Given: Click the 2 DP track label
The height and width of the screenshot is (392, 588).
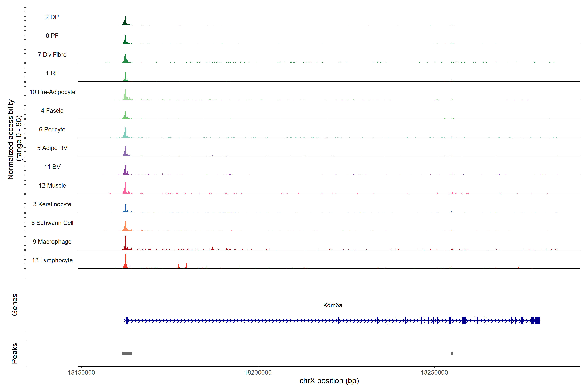Looking at the screenshot, I should (x=52, y=17).
